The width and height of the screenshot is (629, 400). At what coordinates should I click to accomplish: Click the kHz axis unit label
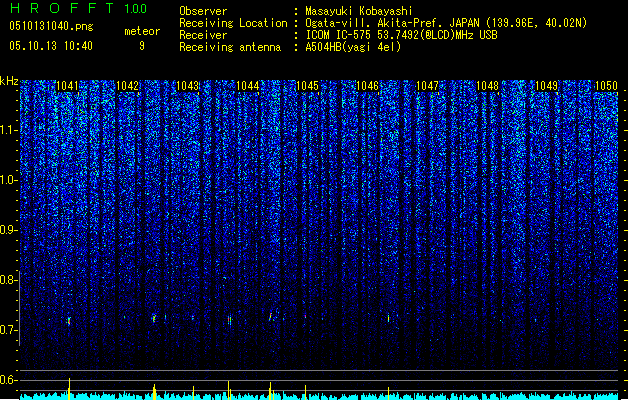[x=9, y=81]
